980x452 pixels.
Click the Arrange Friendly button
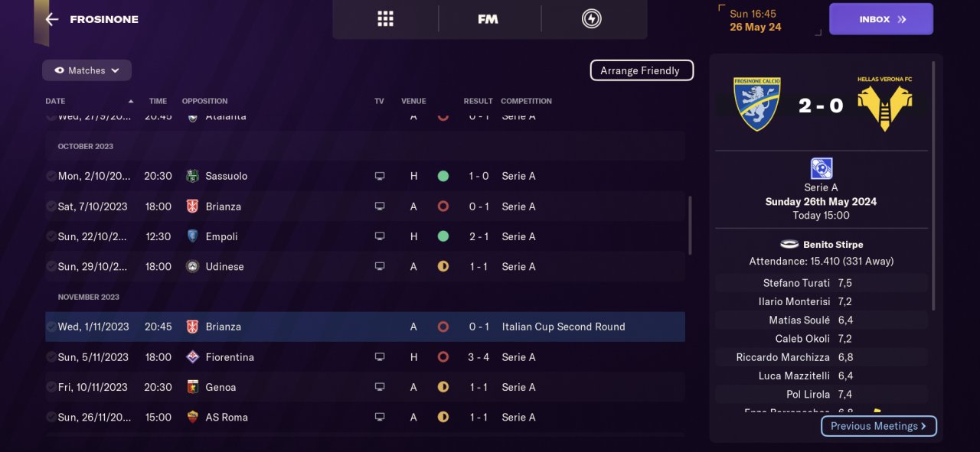(x=641, y=70)
